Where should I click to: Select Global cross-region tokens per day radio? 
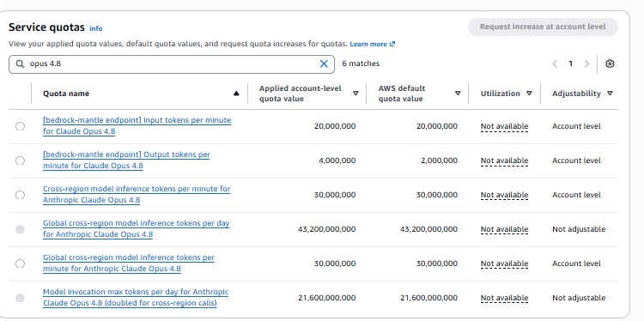20,229
